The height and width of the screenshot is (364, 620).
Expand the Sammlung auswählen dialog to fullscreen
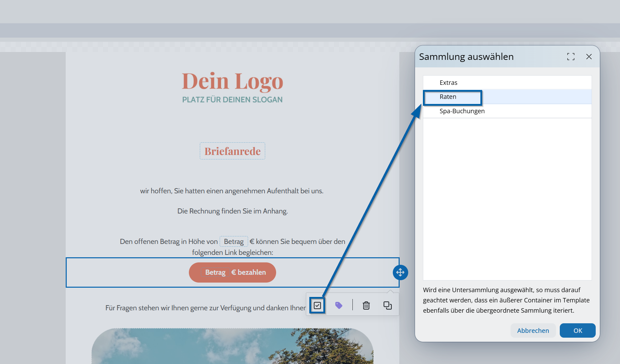tap(570, 57)
